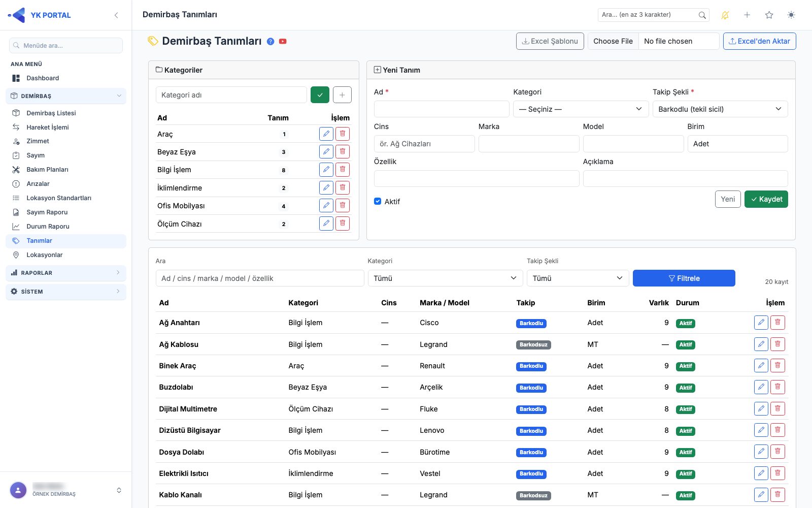Delete the Beyaz Eşya category

(x=343, y=151)
